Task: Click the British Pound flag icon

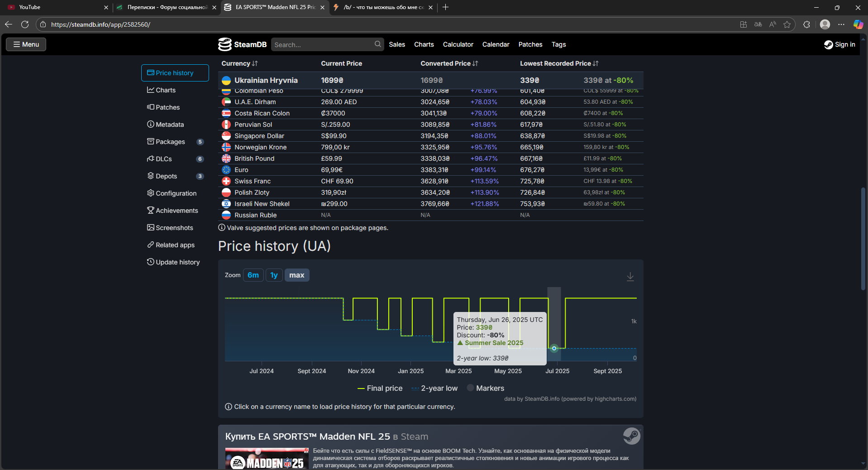Action: [226, 158]
